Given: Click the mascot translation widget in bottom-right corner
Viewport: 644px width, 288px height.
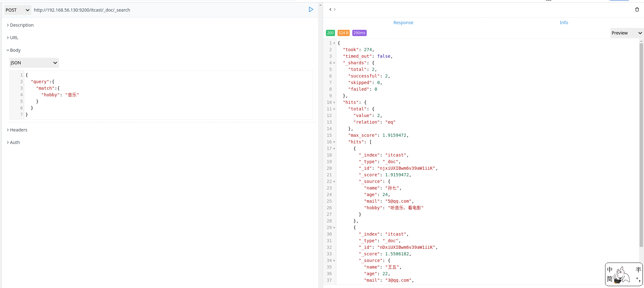Looking at the screenshot, I should pos(623,274).
